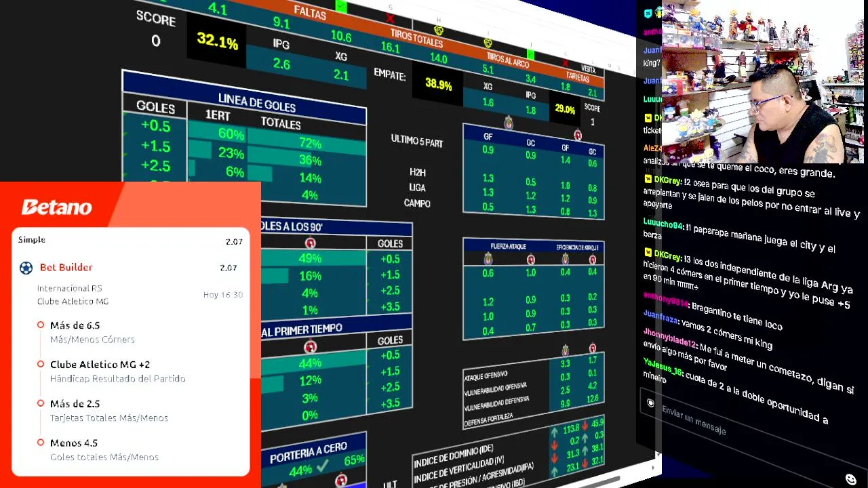Click the 2.07 odds next to Bet Builder
Screen dimensions: 868x488
(229, 268)
